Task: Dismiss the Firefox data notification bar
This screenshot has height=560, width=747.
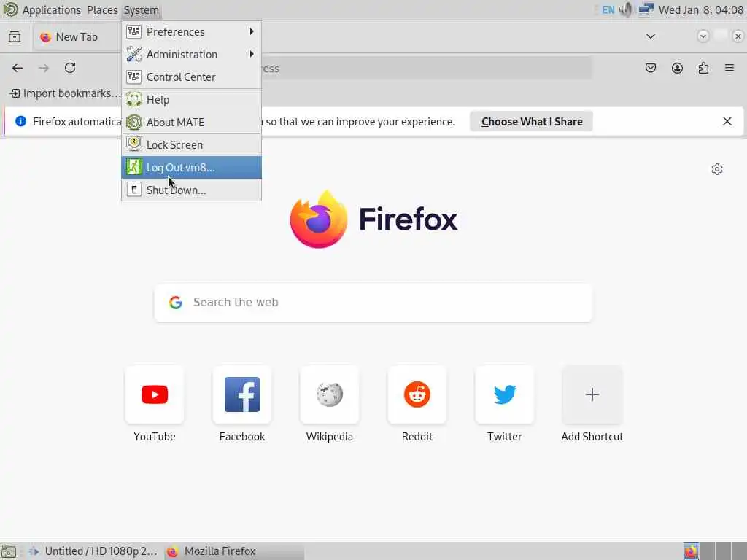Action: point(727,122)
